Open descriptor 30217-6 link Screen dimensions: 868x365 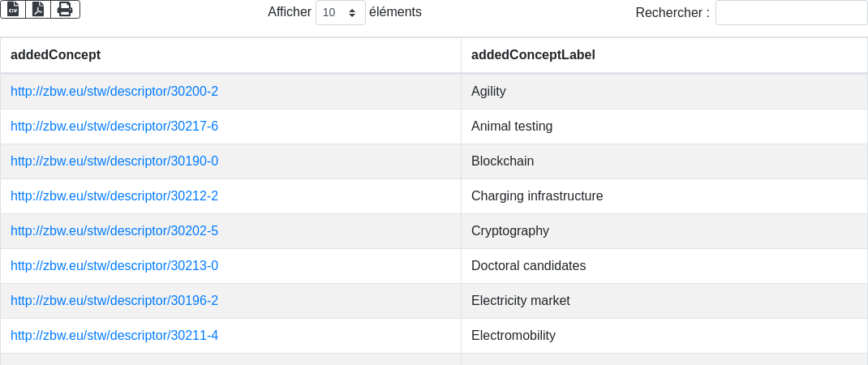114,127
